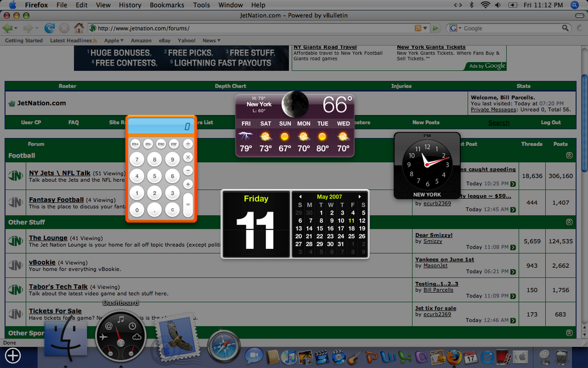588x368 pixels.
Task: Click the divide key on the calculator widget
Action: tap(188, 144)
